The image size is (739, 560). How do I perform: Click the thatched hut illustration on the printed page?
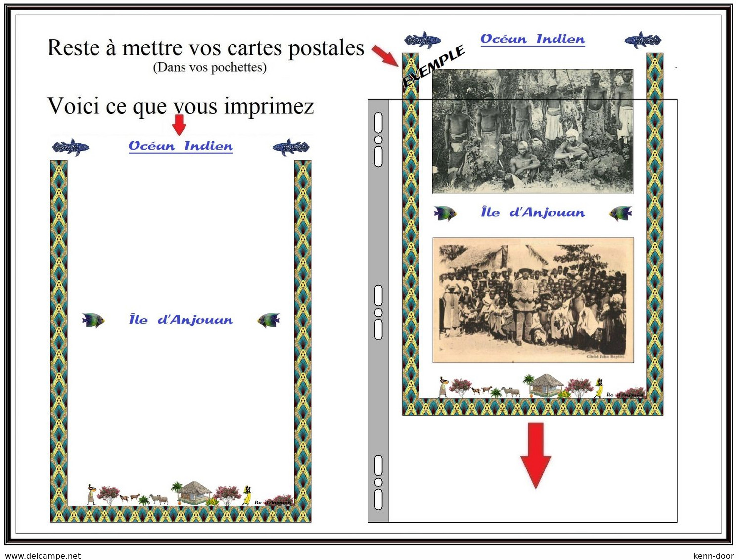[195, 493]
